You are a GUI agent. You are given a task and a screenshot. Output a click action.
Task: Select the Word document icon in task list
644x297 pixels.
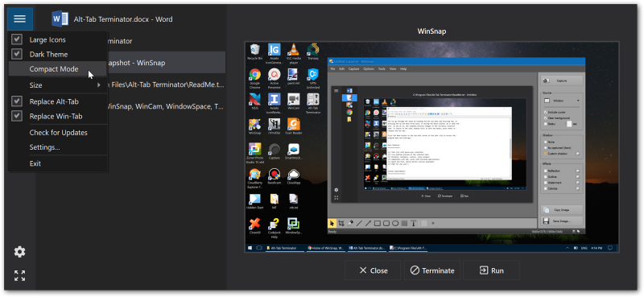click(60, 19)
